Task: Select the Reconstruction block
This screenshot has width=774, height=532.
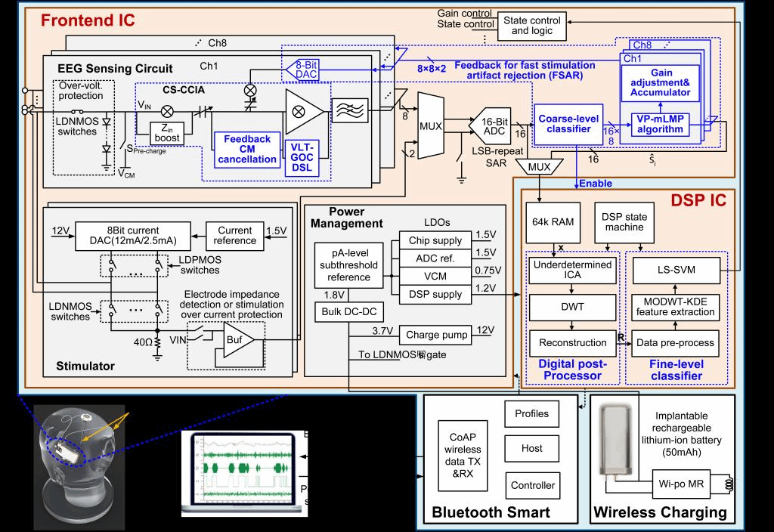Action: coord(573,343)
